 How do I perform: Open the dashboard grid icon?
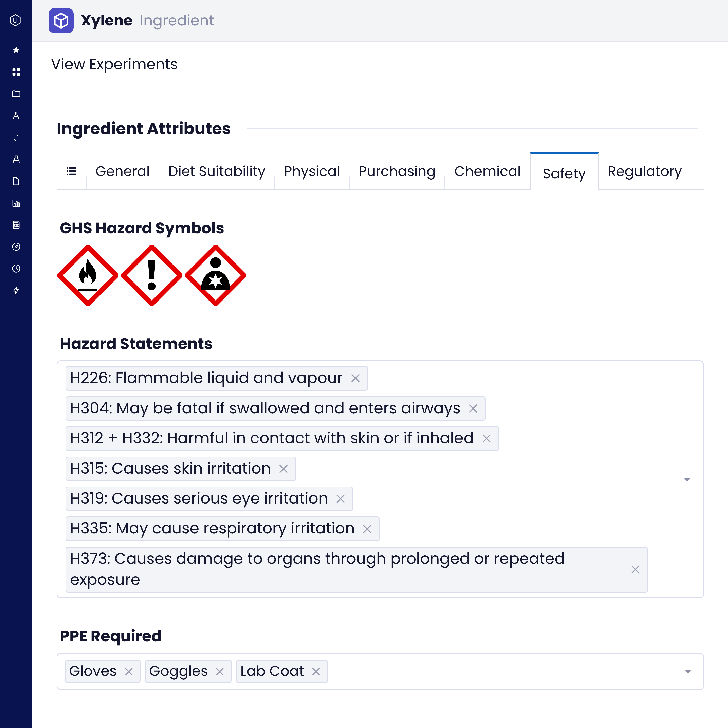(16, 72)
